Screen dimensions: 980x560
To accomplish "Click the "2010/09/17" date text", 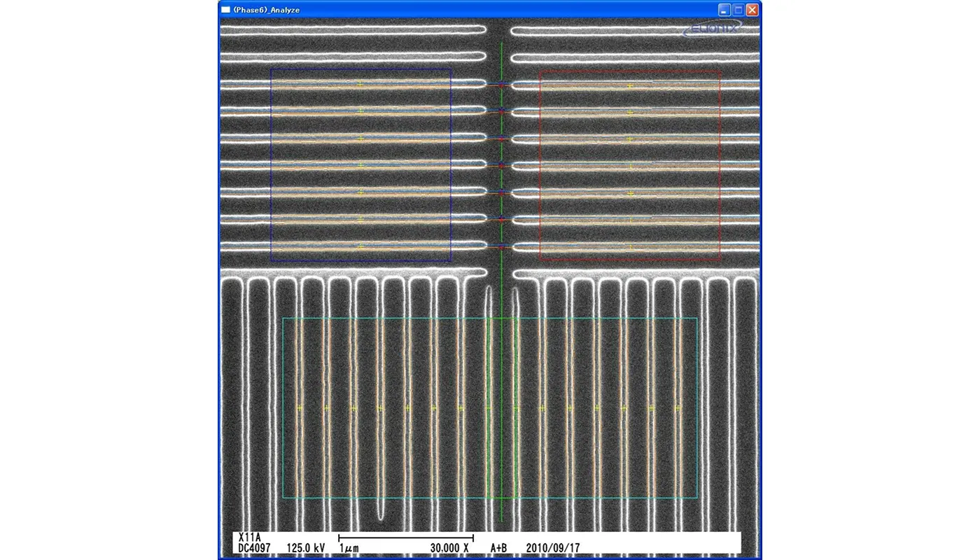I will (x=553, y=547).
